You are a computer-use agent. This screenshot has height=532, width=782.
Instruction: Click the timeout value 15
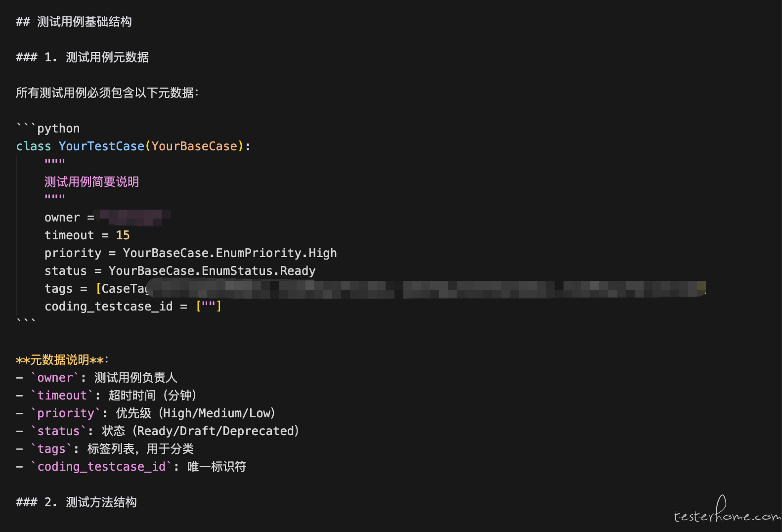coord(123,235)
